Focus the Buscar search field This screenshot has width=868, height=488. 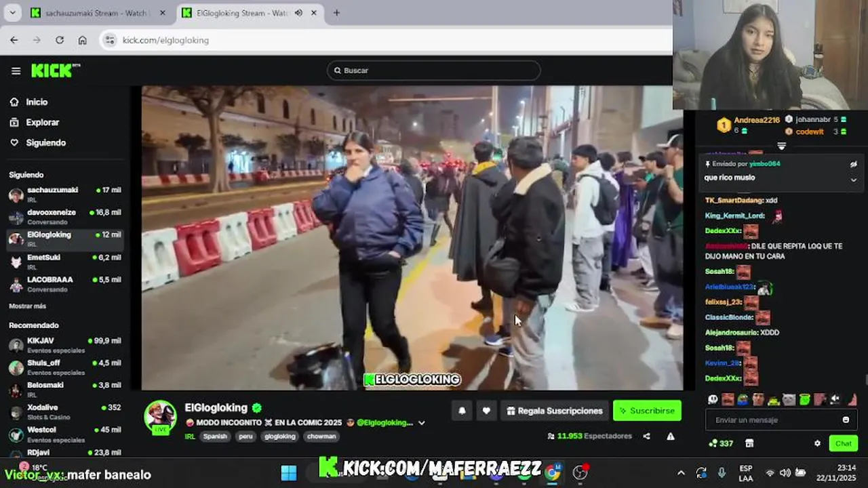(434, 70)
